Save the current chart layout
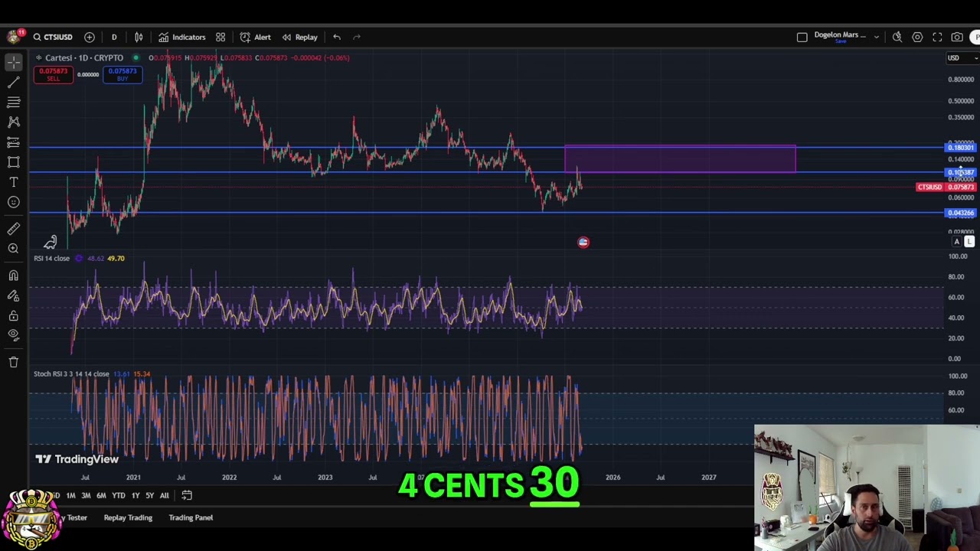The height and width of the screenshot is (551, 980). click(841, 41)
